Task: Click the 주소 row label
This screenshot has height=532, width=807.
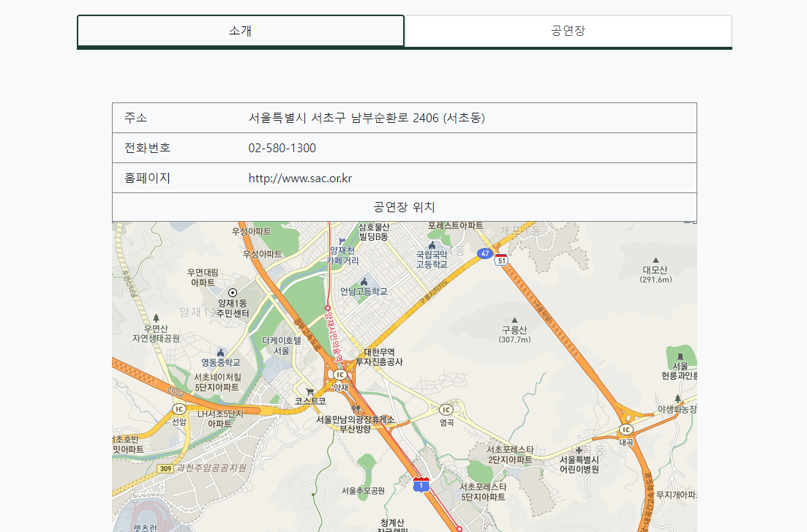Action: 136,118
